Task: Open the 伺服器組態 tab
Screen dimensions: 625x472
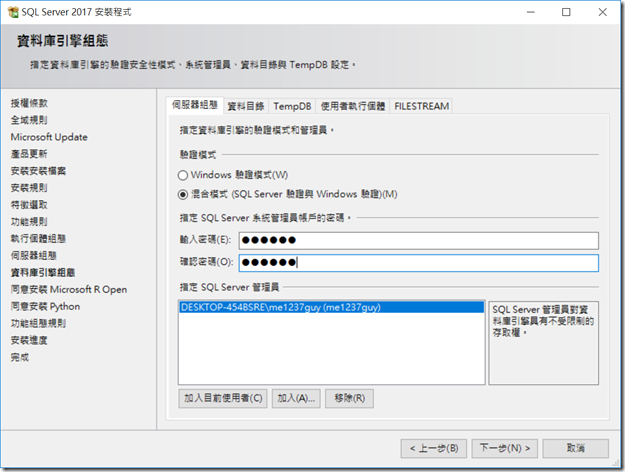Action: click(x=195, y=105)
